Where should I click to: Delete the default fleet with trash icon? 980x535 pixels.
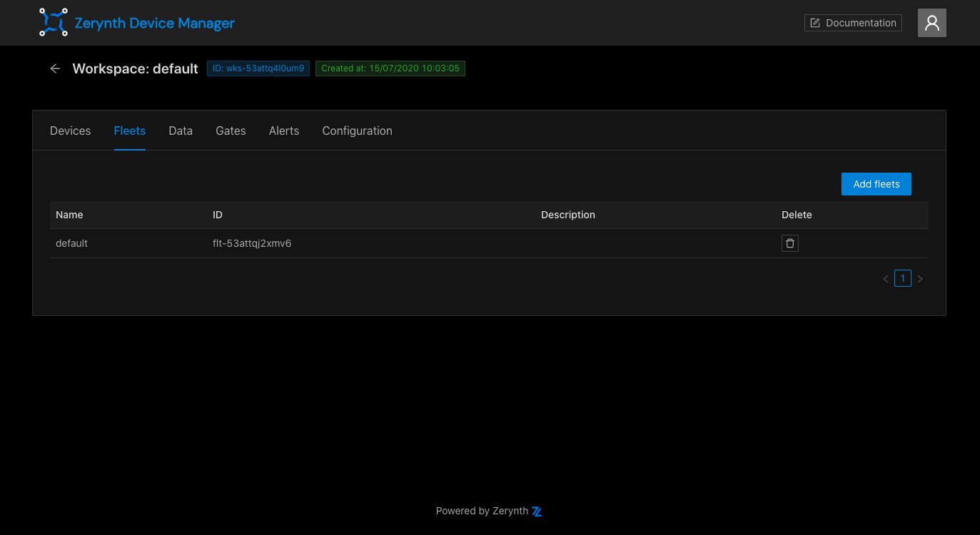pos(789,243)
